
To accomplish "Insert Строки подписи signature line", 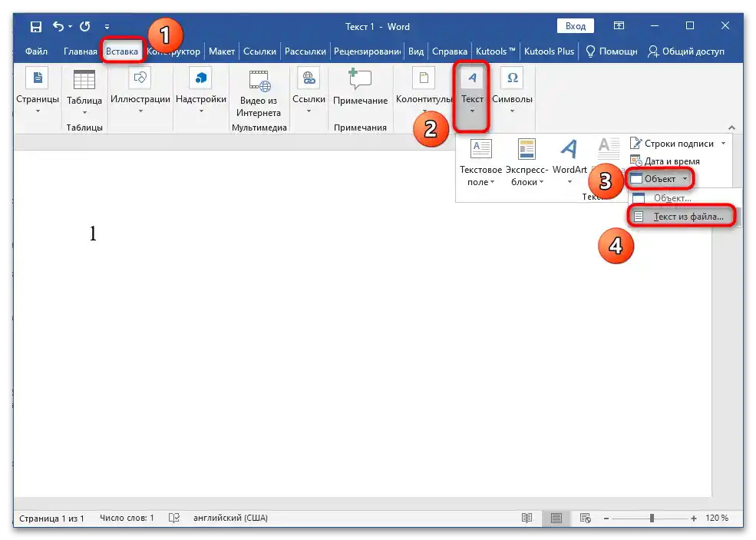I will coord(672,144).
